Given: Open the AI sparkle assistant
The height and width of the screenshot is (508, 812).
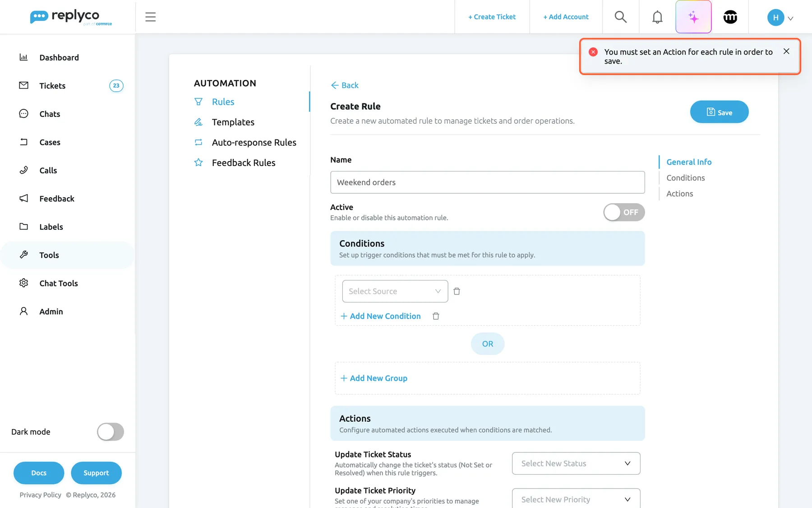Looking at the screenshot, I should 693,17.
